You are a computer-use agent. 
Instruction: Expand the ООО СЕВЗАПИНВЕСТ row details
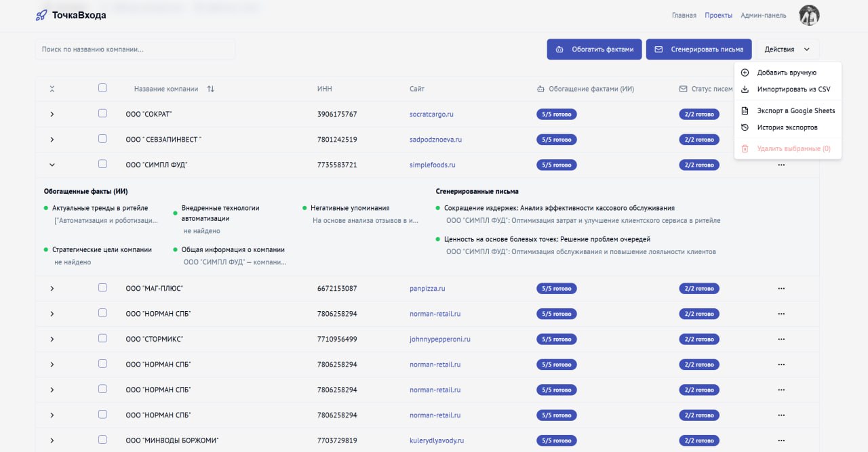click(x=51, y=140)
